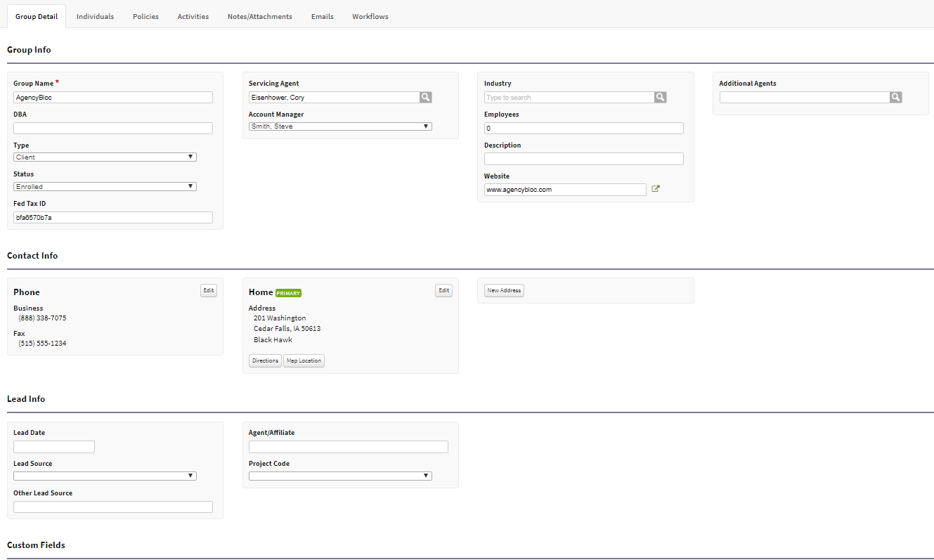Edit the Phone contact info
Viewport: 934px width, 560px height.
pyautogui.click(x=208, y=289)
